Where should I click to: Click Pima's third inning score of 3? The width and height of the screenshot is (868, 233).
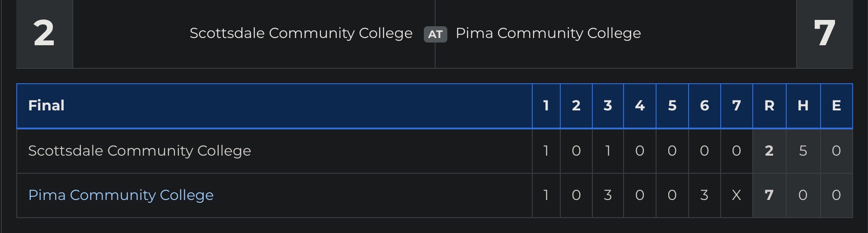click(608, 195)
